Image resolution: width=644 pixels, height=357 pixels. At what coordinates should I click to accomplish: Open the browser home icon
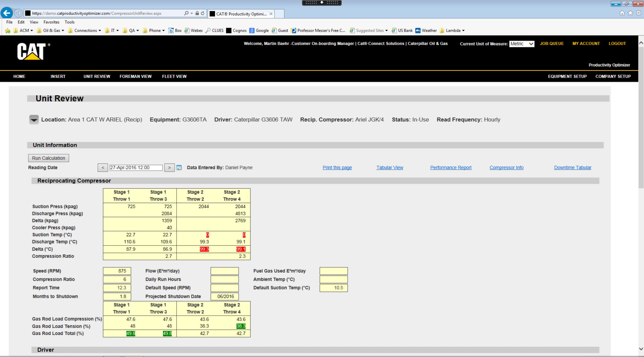(x=622, y=13)
